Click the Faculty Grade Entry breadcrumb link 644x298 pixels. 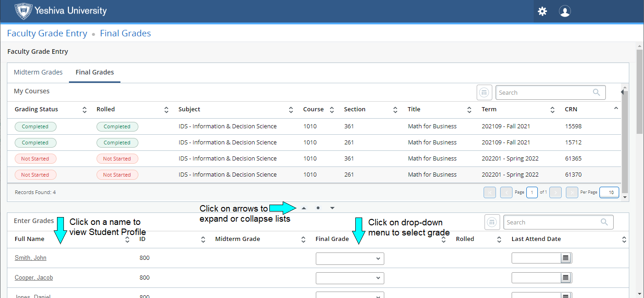click(x=47, y=34)
